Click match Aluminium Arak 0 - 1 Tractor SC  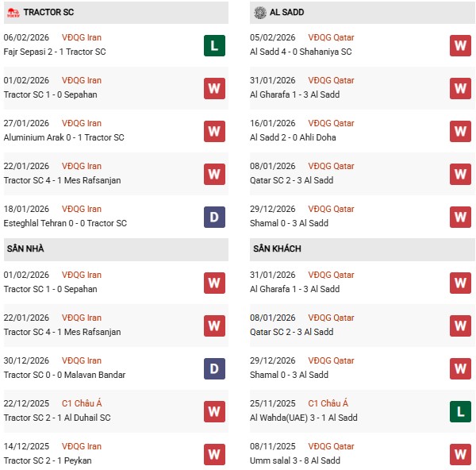[64, 138]
